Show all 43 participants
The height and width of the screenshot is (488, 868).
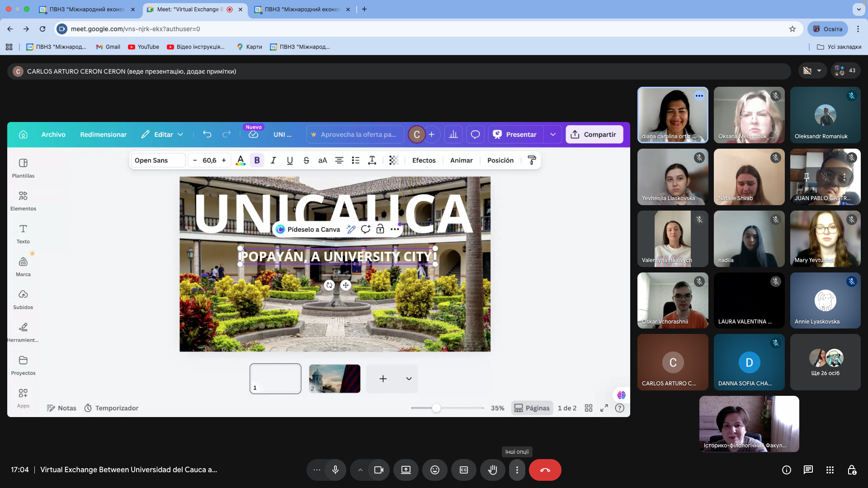point(845,70)
